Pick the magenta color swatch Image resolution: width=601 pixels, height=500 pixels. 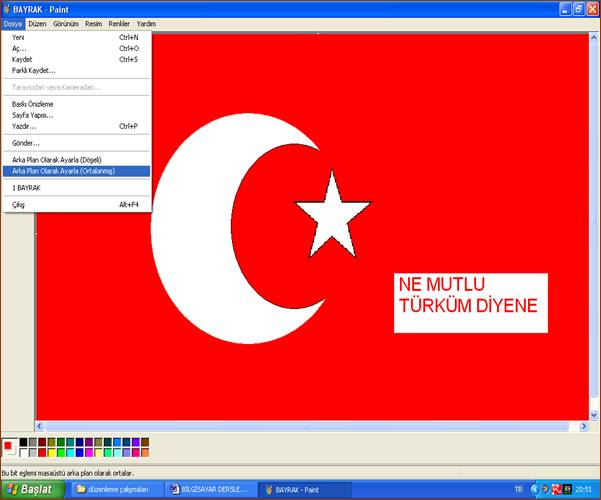pos(89,452)
